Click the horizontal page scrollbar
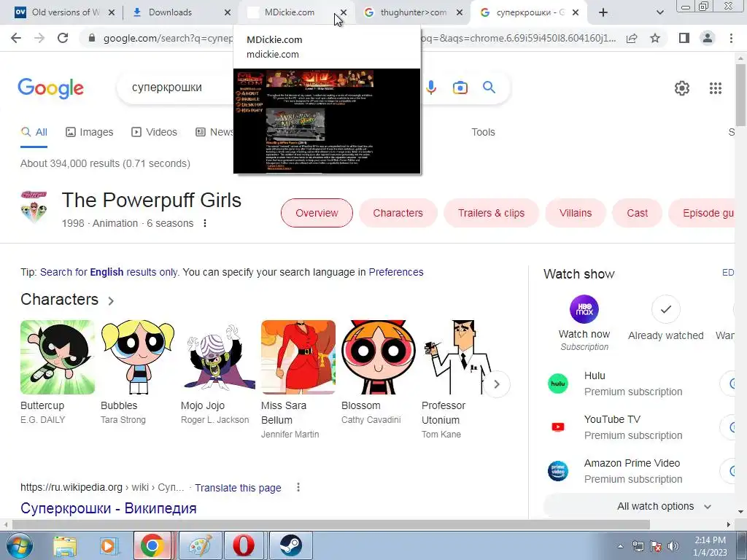The height and width of the screenshot is (560, 747). (x=331, y=524)
